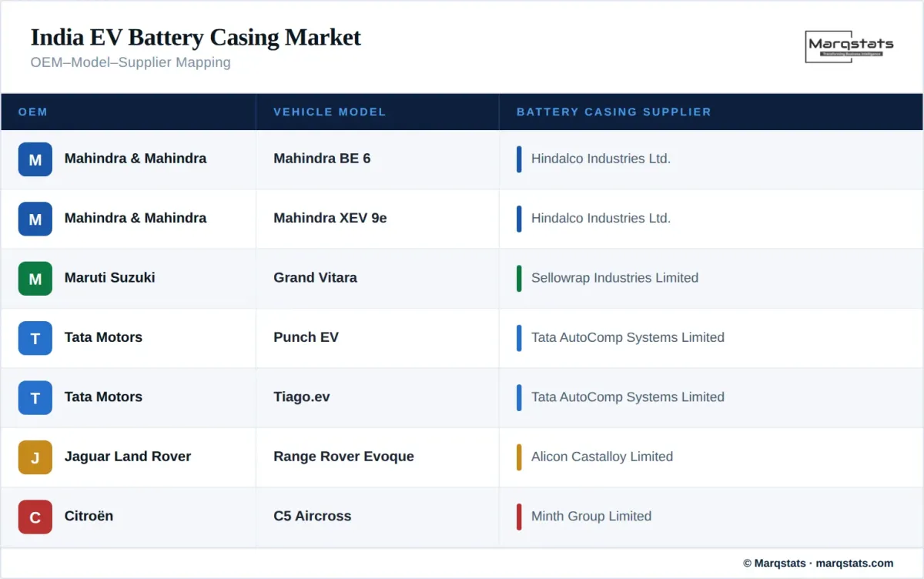Image resolution: width=924 pixels, height=579 pixels.
Task: Click the gold accent bar beside Alicon Castalloy
Action: coord(519,457)
